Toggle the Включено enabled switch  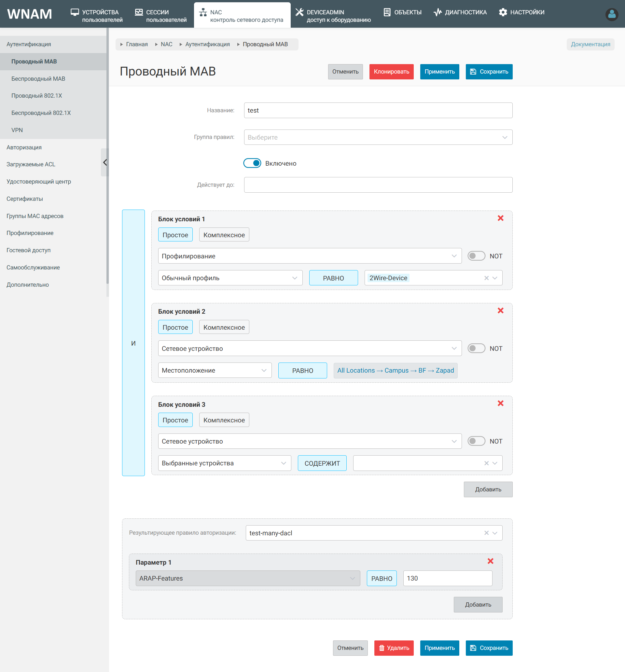click(x=252, y=163)
